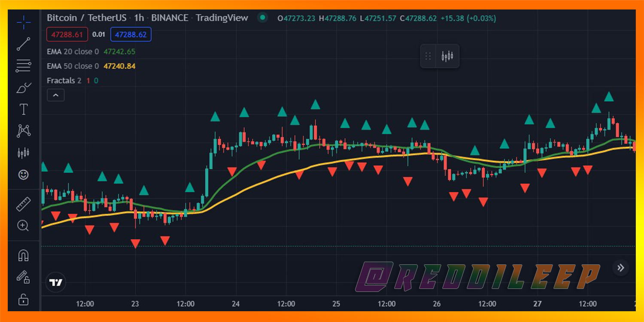Click date label 27 on time axis
The height and width of the screenshot is (322, 644).
(x=537, y=304)
